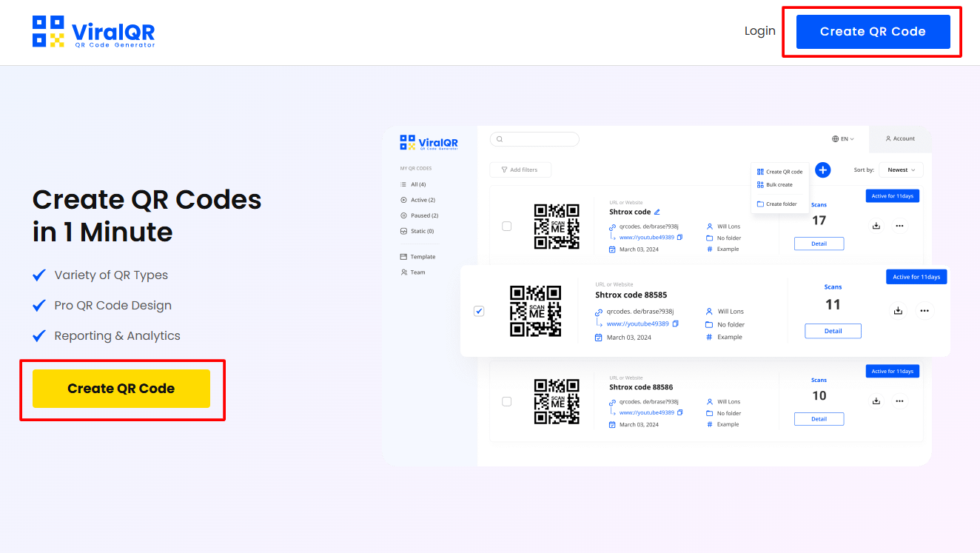
Task: Click the 'Variety of QR Types' text
Action: pyautogui.click(x=111, y=275)
